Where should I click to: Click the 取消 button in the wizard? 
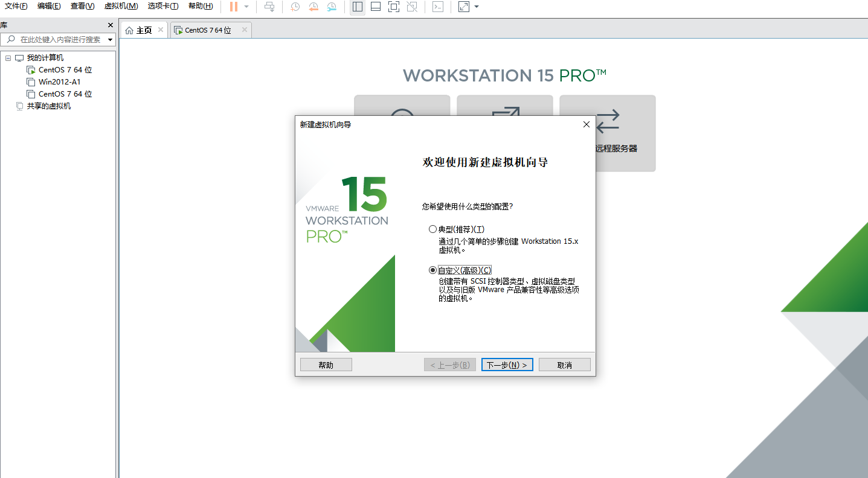[565, 365]
